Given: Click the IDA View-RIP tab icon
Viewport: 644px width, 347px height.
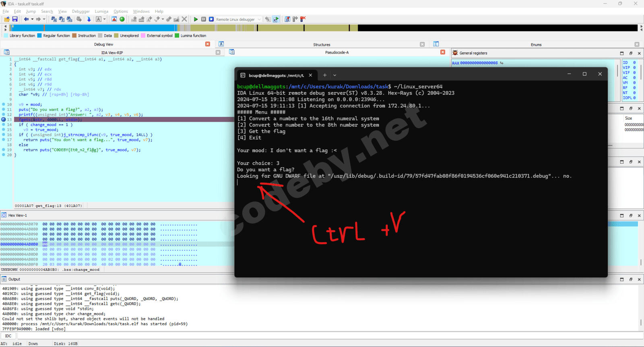Looking at the screenshot, I should tap(7, 52).
